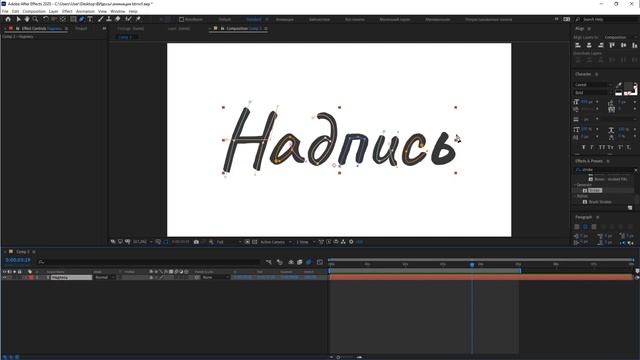Click the Faux Bold button in Character panel

pyautogui.click(x=583, y=147)
